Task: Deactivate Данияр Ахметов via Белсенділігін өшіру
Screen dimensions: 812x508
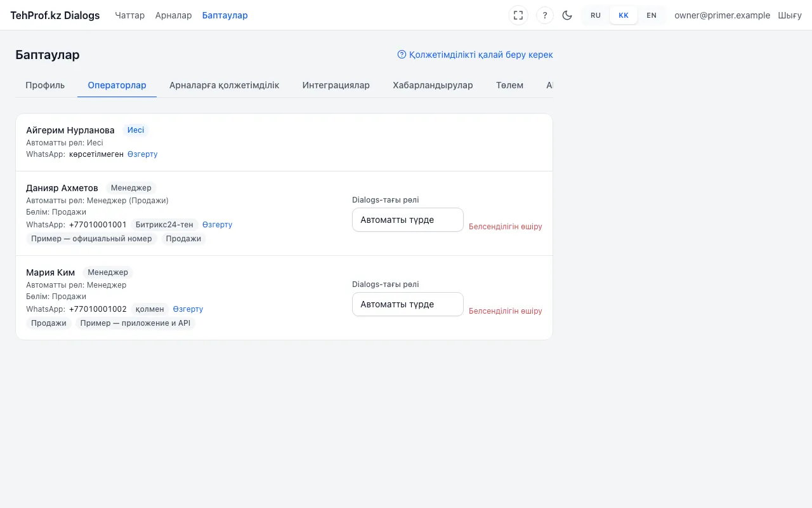Action: pos(506,227)
